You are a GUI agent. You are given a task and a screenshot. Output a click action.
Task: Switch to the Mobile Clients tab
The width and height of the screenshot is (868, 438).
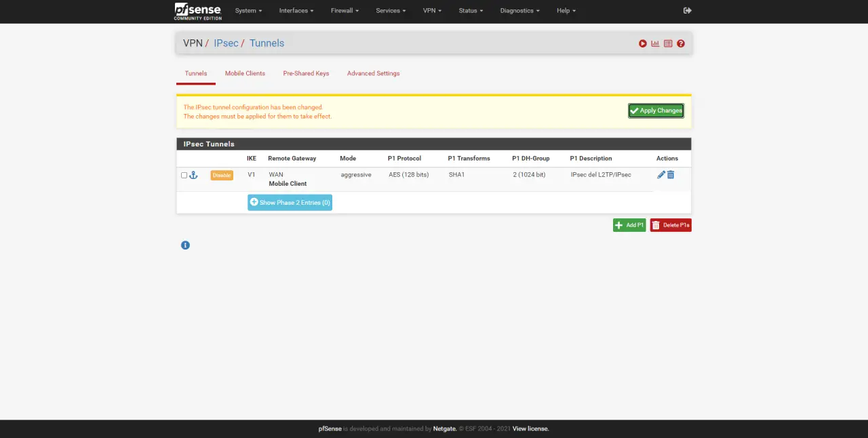coord(245,73)
